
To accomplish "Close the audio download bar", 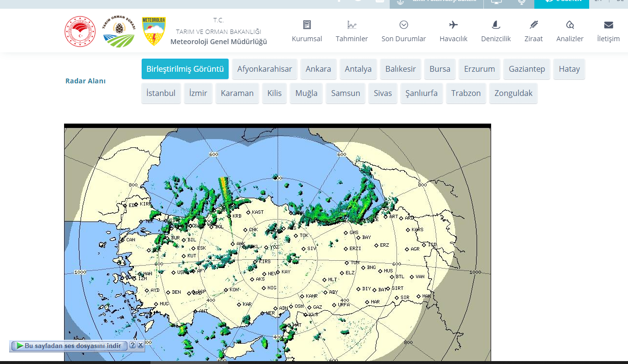I will (x=140, y=346).
